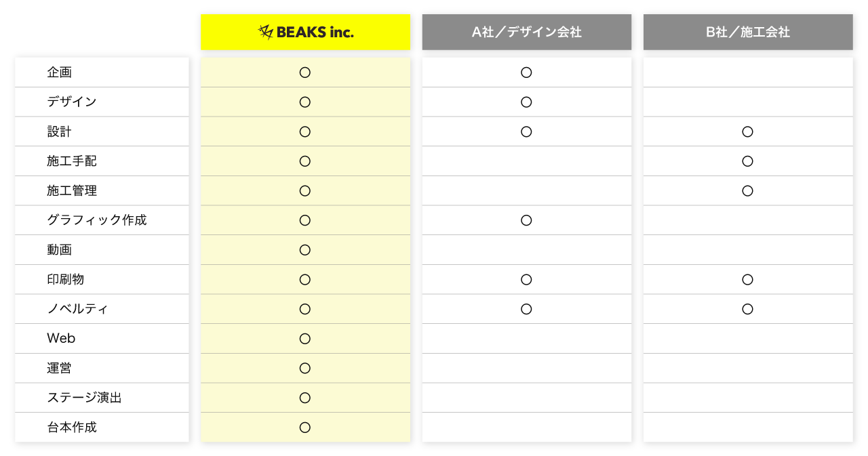
Task: Click BEAKS circle mark for 動画
Action: click(x=305, y=250)
